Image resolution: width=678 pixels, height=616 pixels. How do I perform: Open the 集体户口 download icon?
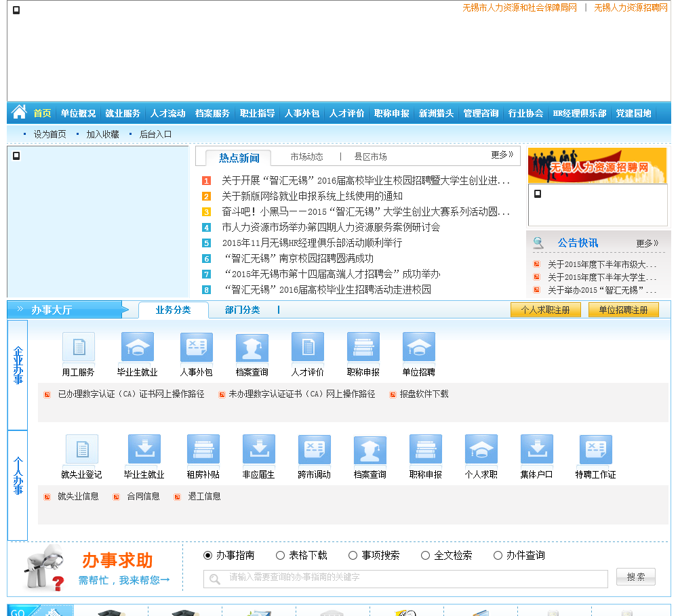[537, 449]
